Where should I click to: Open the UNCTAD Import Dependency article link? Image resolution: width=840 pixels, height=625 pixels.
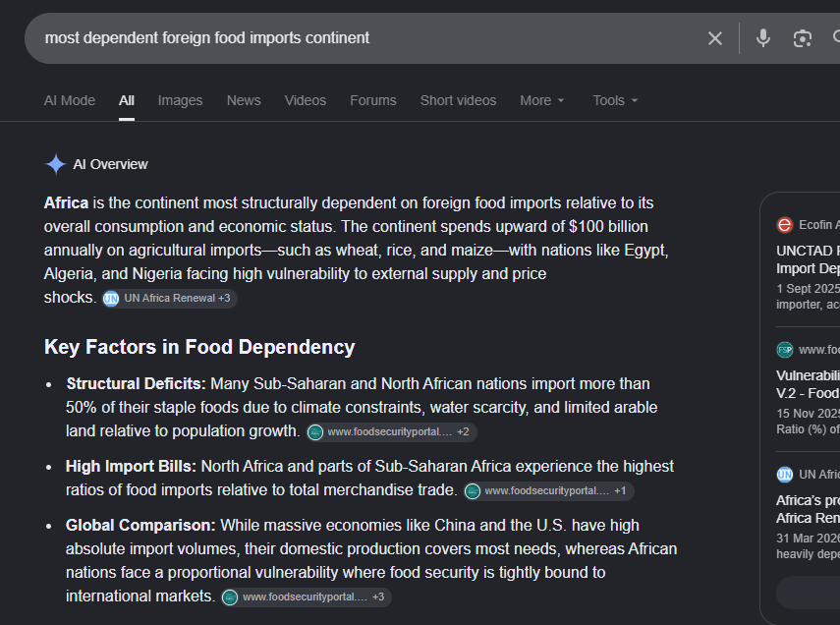808,259
